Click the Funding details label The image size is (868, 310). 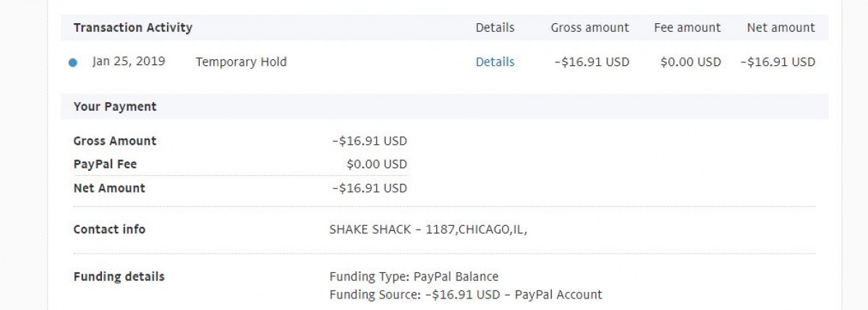click(x=119, y=276)
